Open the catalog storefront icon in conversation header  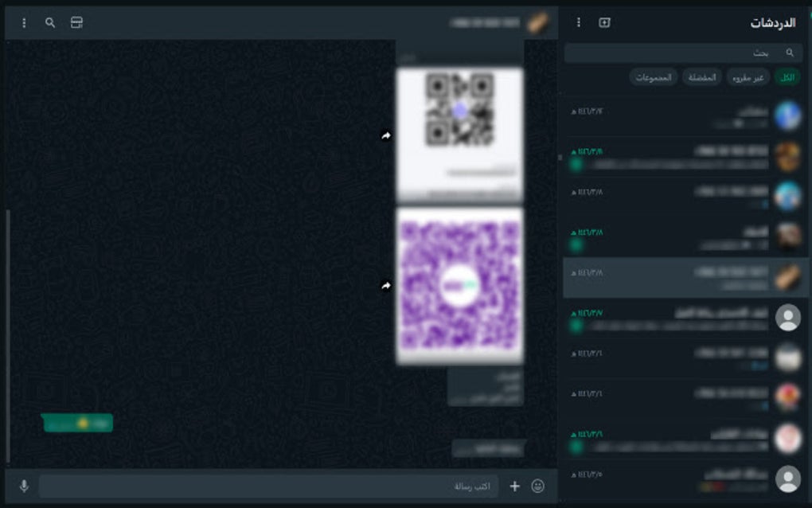tap(76, 22)
